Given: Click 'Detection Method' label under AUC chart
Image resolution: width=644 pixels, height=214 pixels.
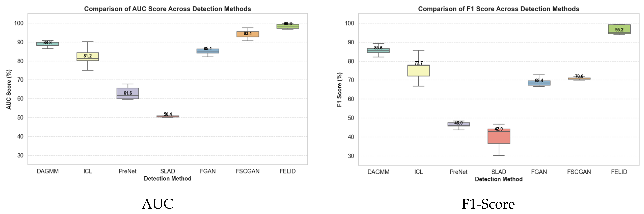Looking at the screenshot, I should tap(168, 179).
